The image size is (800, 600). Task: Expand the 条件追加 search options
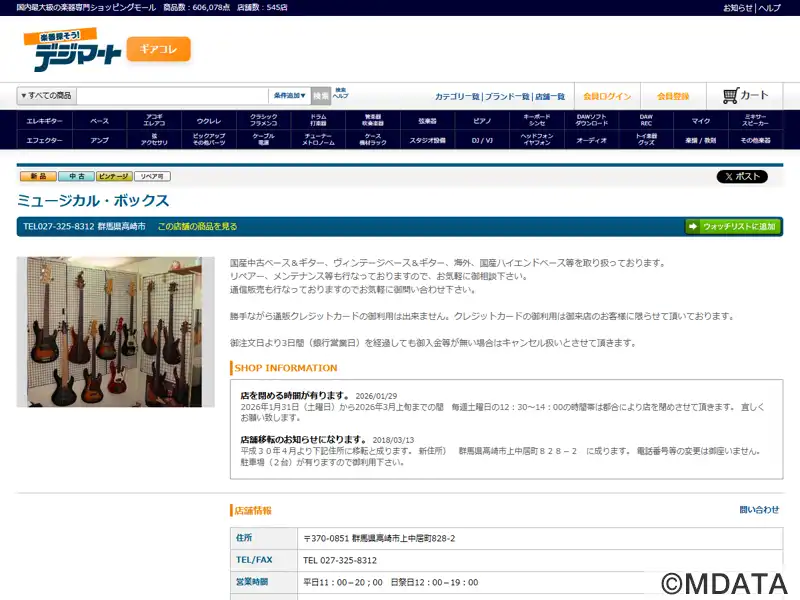[x=289, y=96]
